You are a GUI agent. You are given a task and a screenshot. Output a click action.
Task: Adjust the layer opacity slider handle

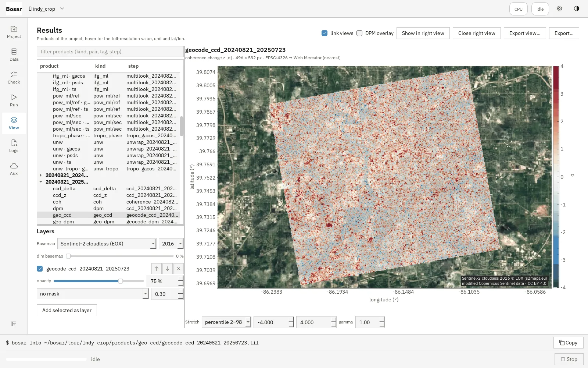click(120, 281)
